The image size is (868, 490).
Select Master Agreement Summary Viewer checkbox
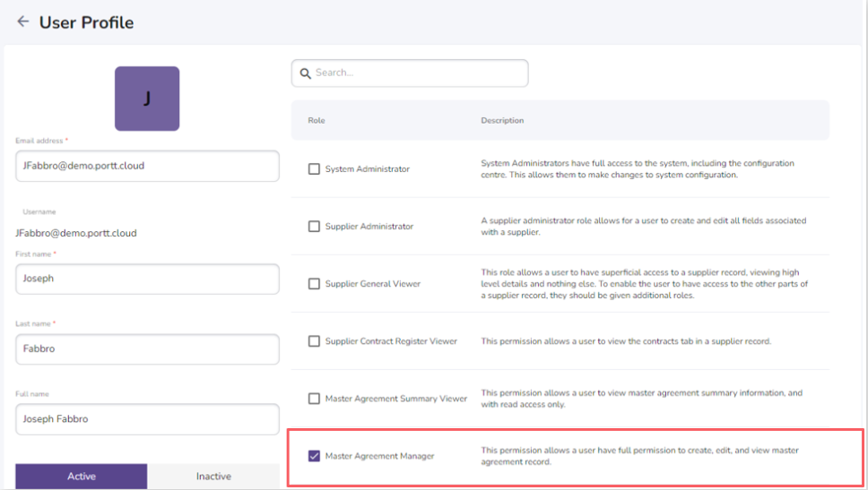314,399
